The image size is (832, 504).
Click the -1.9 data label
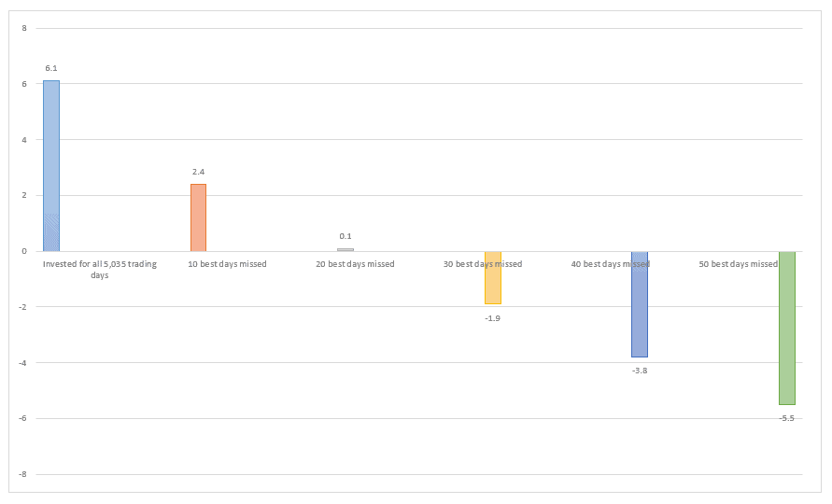pyautogui.click(x=492, y=318)
